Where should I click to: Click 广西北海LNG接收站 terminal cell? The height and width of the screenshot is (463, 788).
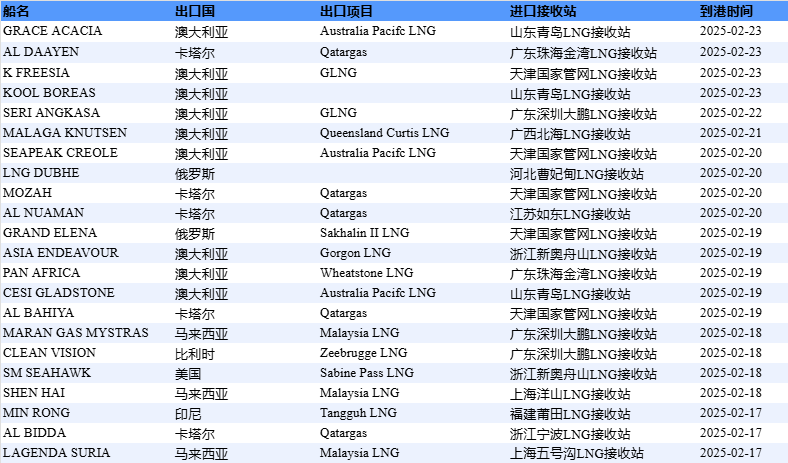[x=570, y=134]
